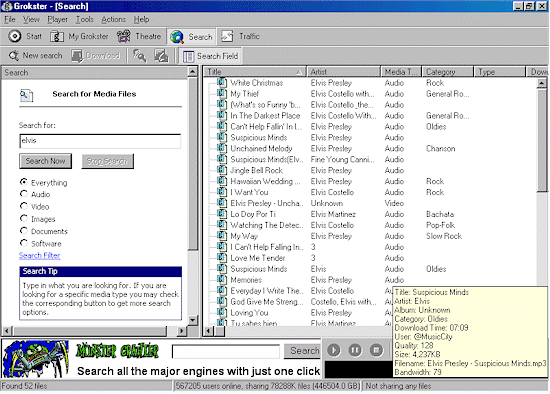Start a New search
Image resolution: width=550 pixels, height=394 pixels.
coord(35,55)
